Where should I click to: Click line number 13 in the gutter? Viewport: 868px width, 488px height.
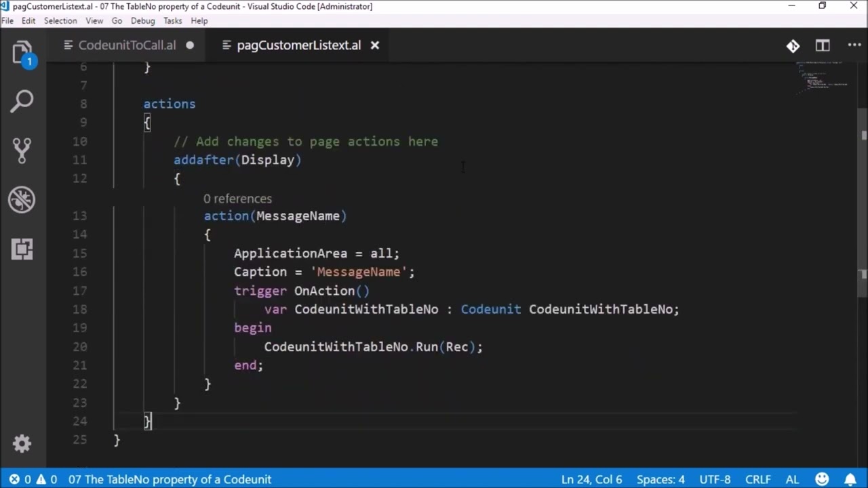(x=80, y=216)
